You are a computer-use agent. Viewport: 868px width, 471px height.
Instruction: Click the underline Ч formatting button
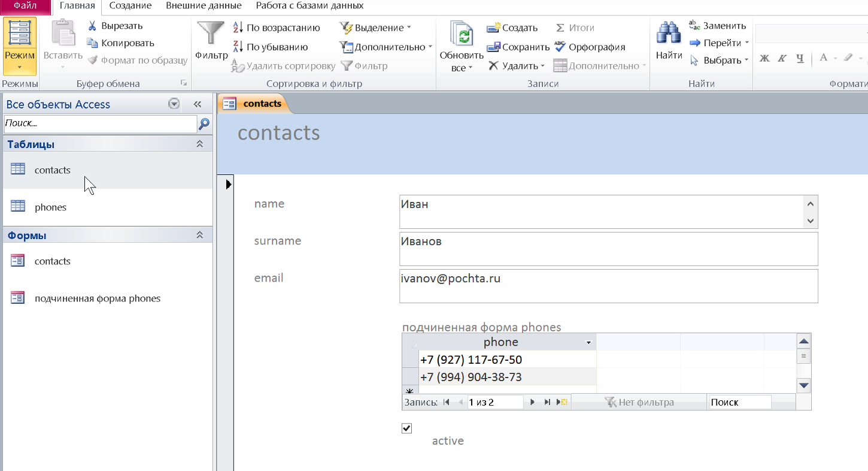(x=800, y=58)
